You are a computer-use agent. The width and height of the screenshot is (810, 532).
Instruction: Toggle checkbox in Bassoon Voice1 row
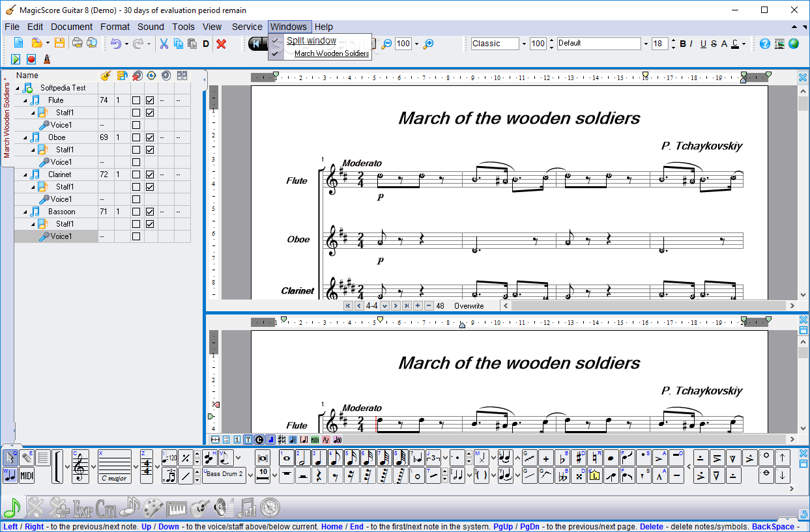pos(136,237)
